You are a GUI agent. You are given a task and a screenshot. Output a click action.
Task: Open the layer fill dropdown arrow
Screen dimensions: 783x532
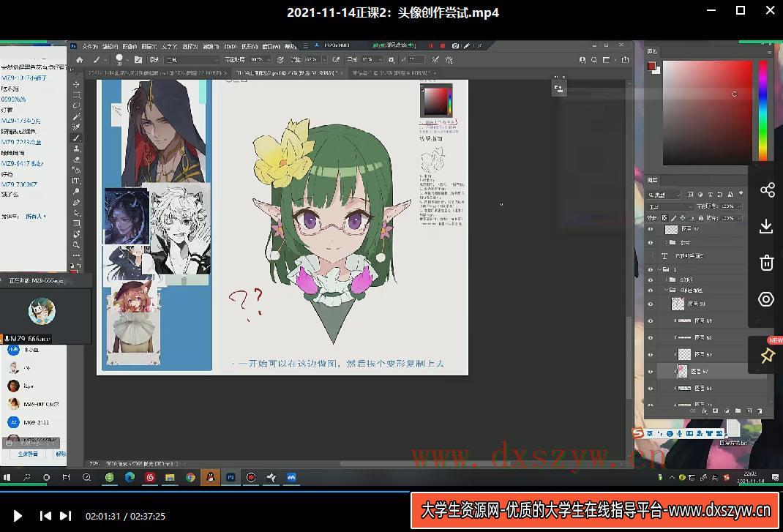[740, 218]
